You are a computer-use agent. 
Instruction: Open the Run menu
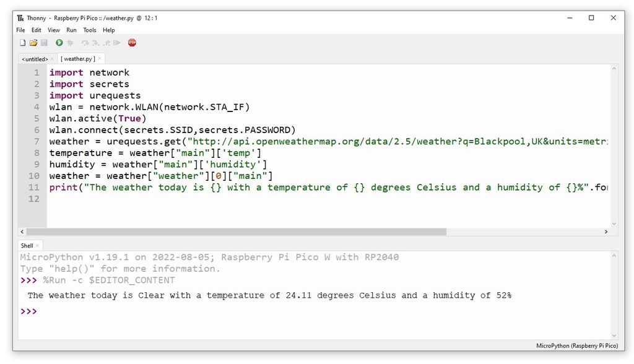click(71, 29)
